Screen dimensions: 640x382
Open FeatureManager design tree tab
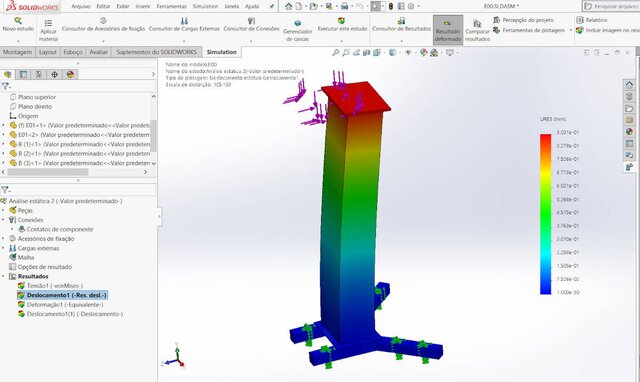coord(8,74)
